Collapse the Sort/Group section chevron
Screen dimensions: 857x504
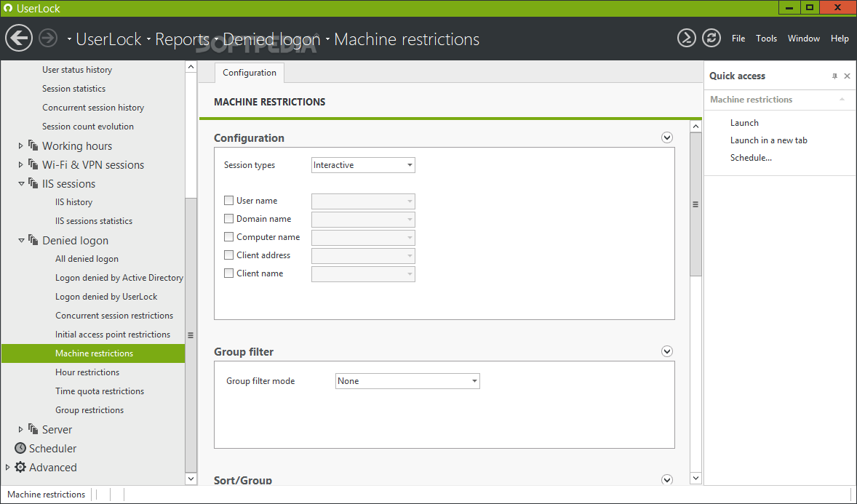[x=667, y=479]
